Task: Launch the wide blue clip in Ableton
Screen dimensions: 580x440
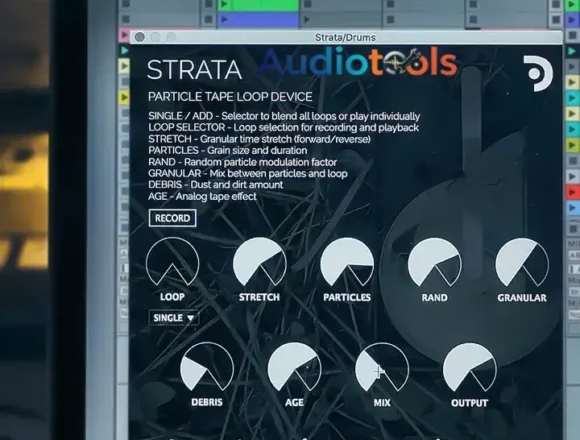Action: tap(258, 19)
